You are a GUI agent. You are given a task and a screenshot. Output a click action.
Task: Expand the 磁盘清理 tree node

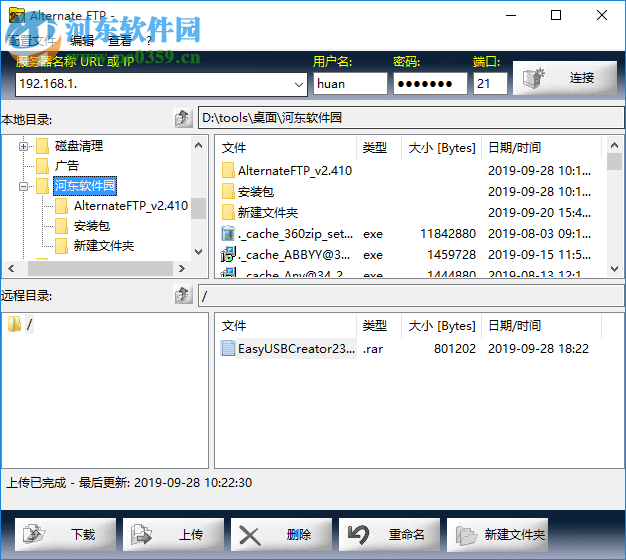23,146
